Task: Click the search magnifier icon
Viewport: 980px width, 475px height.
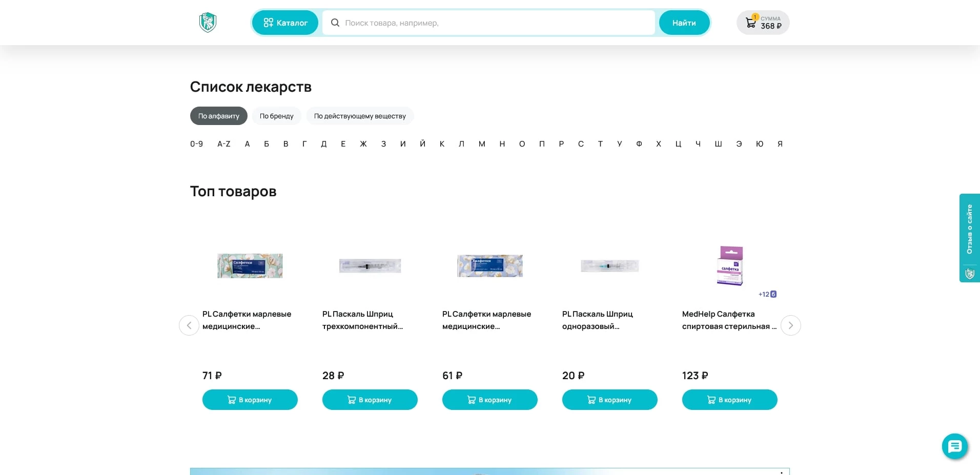Action: click(335, 23)
